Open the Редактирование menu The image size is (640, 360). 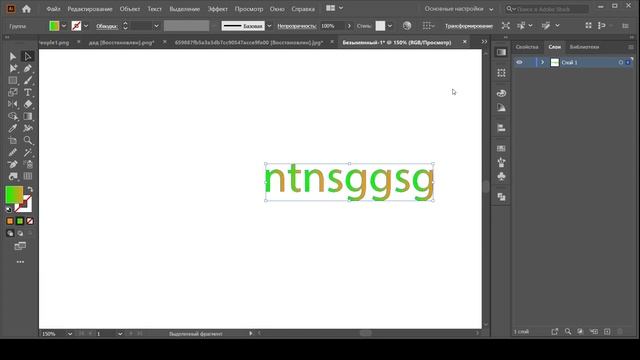tap(90, 9)
